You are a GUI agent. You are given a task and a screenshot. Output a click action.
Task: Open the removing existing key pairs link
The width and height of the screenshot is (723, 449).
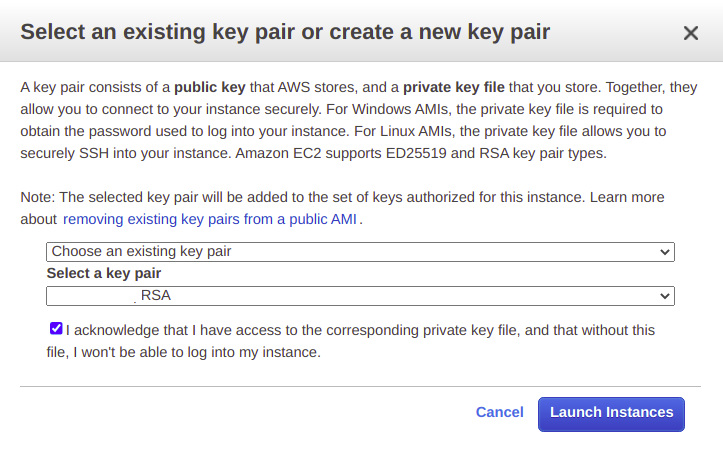coord(211,218)
